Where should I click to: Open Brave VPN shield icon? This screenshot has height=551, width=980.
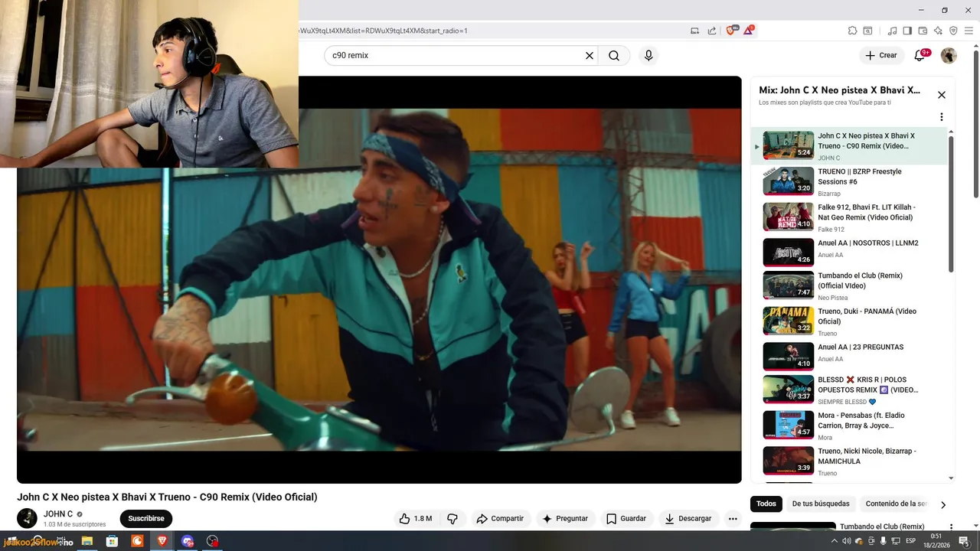(953, 31)
